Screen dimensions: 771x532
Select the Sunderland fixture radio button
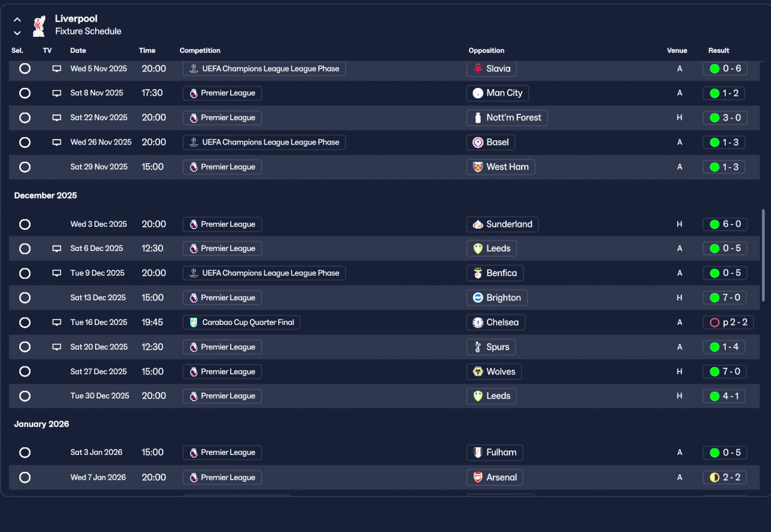[x=25, y=224]
